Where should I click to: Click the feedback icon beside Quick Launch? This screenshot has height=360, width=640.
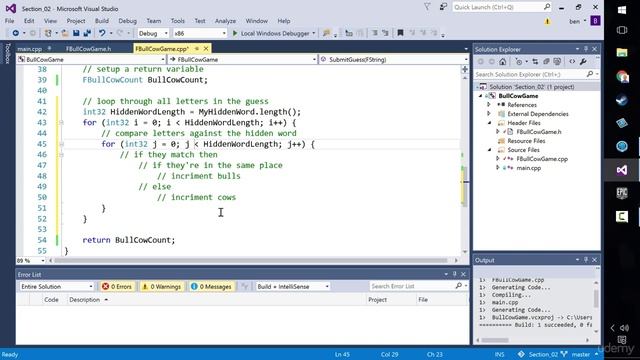[x=443, y=7]
